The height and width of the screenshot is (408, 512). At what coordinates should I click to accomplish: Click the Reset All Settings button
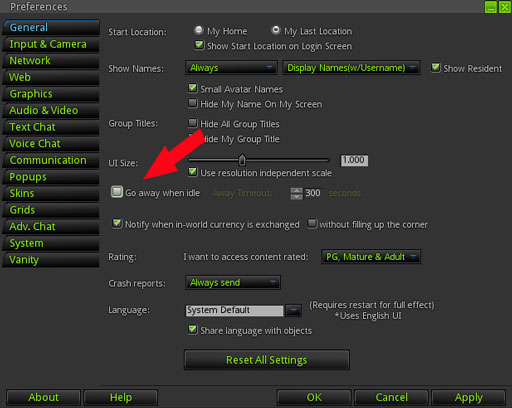tap(267, 360)
